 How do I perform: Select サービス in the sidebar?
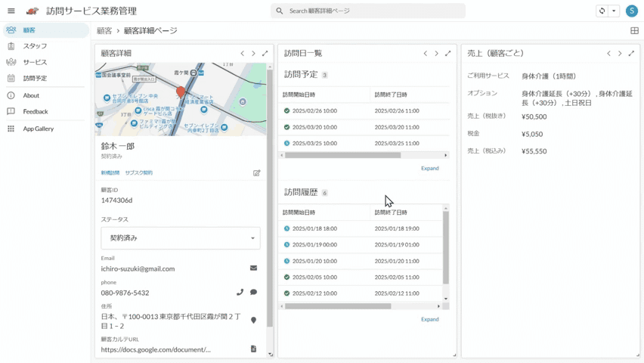(45, 62)
